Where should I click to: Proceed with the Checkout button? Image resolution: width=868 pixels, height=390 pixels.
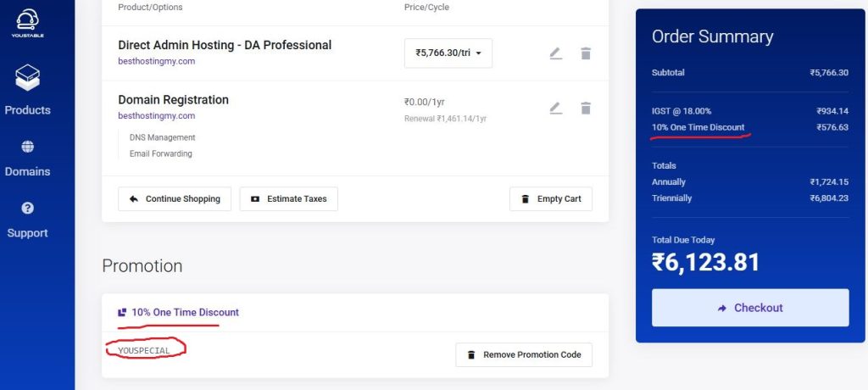tap(750, 308)
